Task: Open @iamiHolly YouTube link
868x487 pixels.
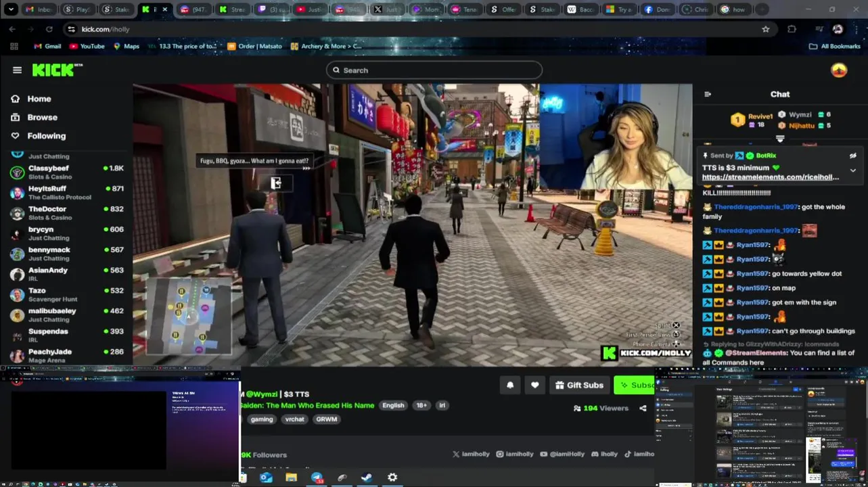Action: pos(564,454)
